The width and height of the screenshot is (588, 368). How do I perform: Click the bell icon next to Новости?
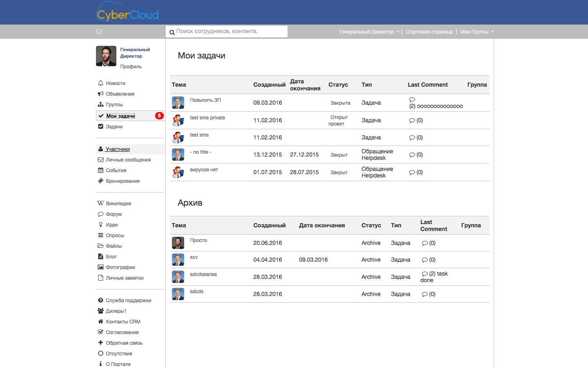pyautogui.click(x=100, y=83)
